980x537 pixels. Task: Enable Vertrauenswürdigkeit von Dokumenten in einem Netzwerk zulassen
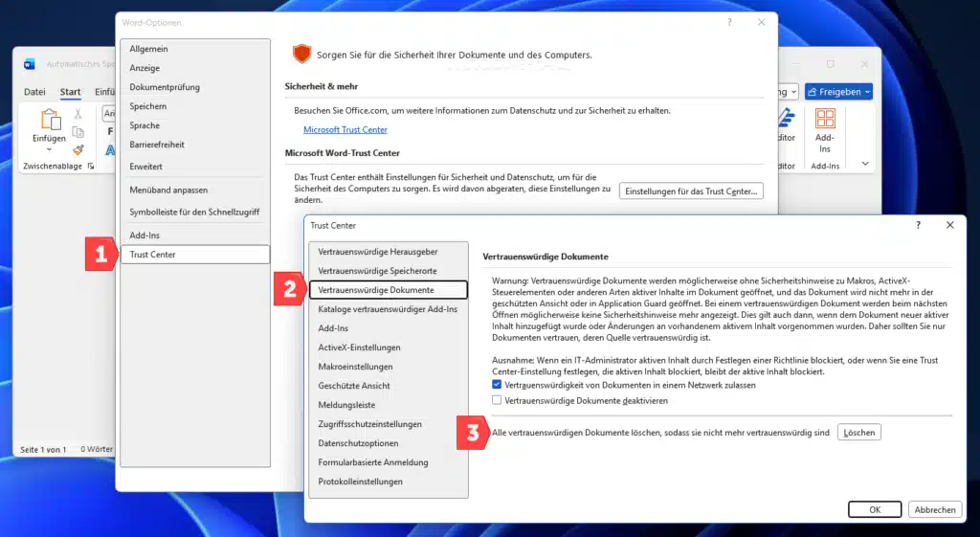pyautogui.click(x=497, y=385)
